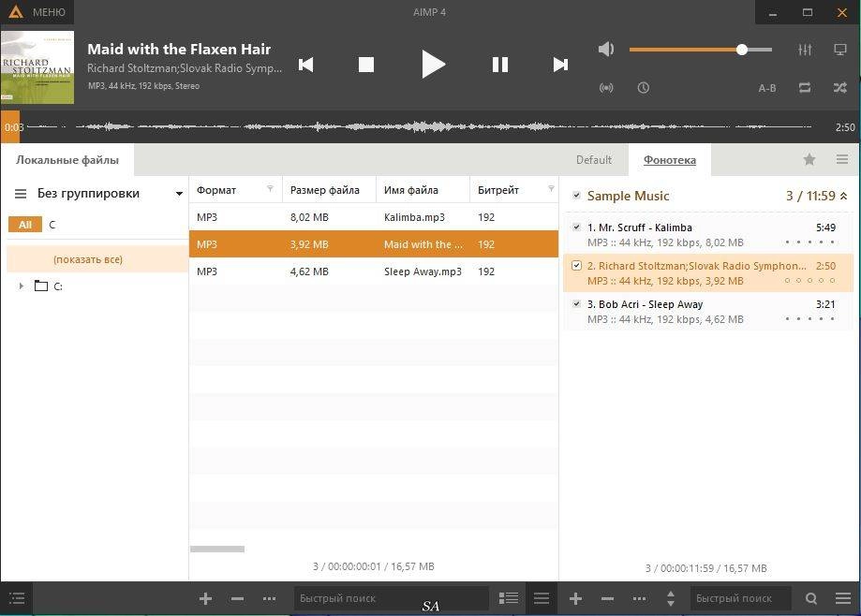Toggle the Richard Stoltzman track checkbox
The width and height of the screenshot is (861, 616).
pyautogui.click(x=576, y=266)
